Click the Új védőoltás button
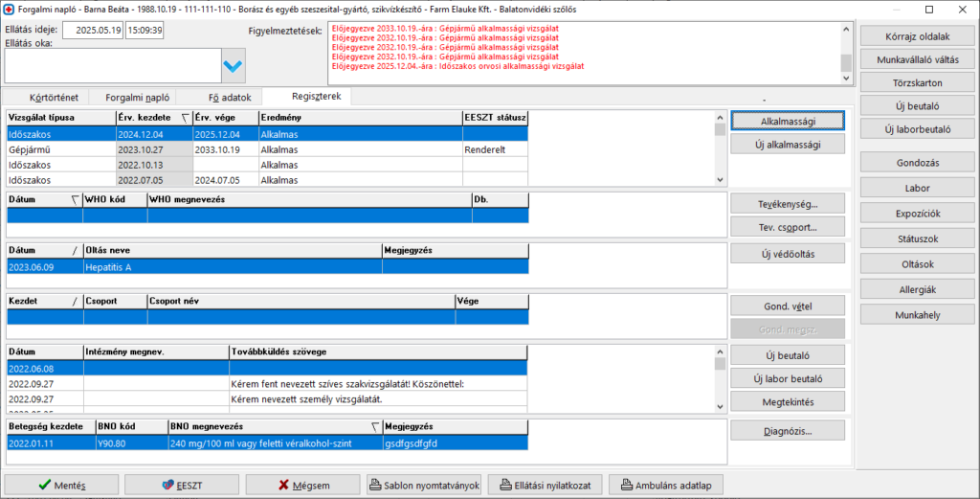The height and width of the screenshot is (499, 980). click(x=788, y=253)
